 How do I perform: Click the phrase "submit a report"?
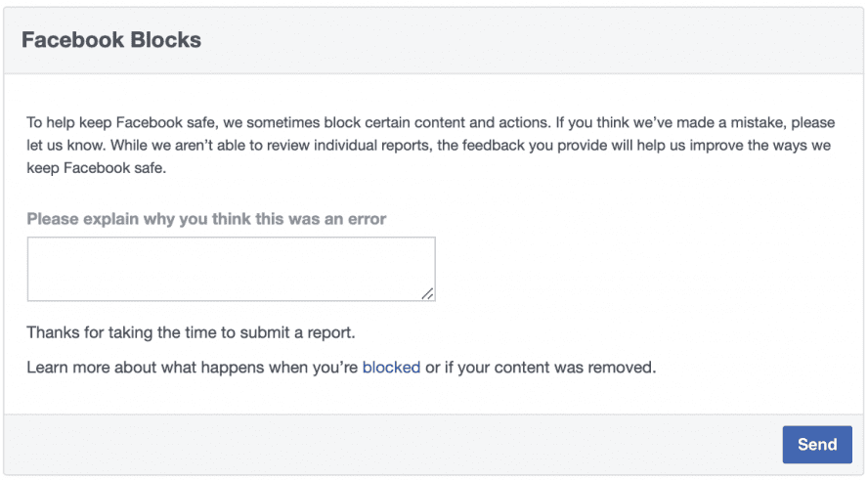coord(302,332)
